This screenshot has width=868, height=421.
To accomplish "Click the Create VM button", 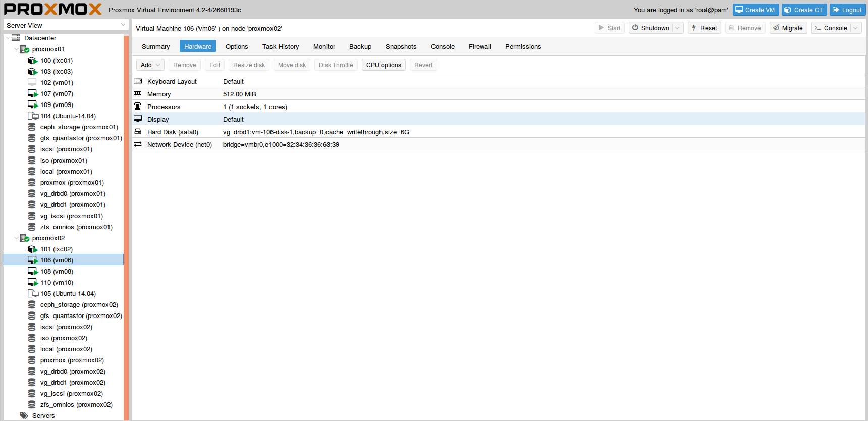I will [755, 10].
